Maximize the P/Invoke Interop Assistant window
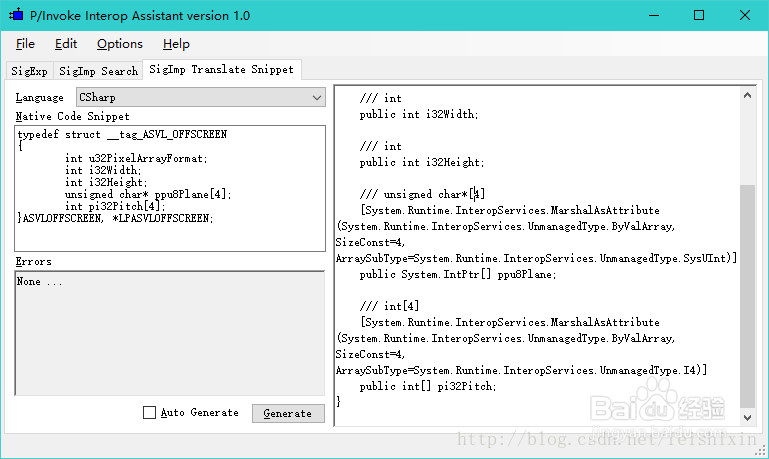Screen dimensions: 769x459 (x=699, y=15)
